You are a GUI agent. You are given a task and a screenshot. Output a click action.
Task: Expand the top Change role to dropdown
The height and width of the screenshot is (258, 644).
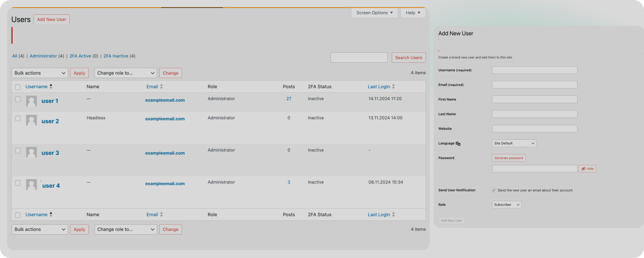125,73
